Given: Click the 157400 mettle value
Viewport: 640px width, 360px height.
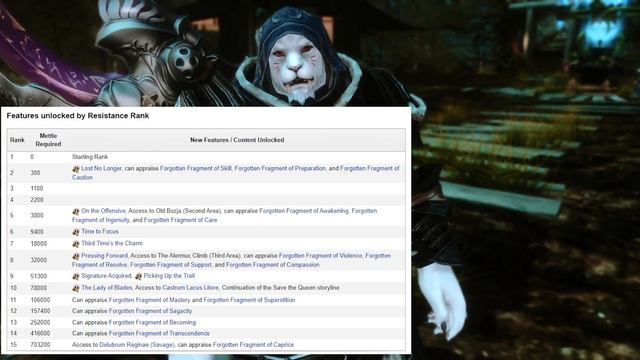Looking at the screenshot, I should [40, 311].
